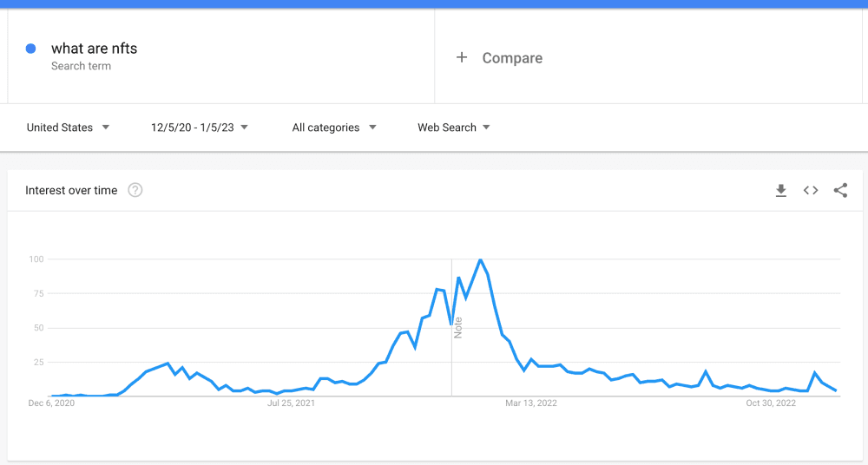Click the Compare button
The width and height of the screenshot is (868, 465).
pos(512,58)
